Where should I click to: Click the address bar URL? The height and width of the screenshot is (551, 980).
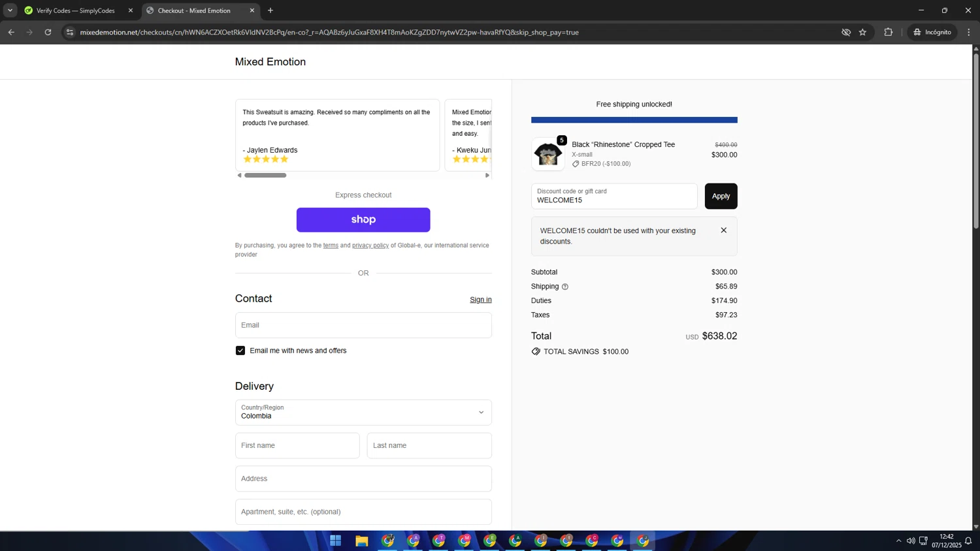point(329,32)
